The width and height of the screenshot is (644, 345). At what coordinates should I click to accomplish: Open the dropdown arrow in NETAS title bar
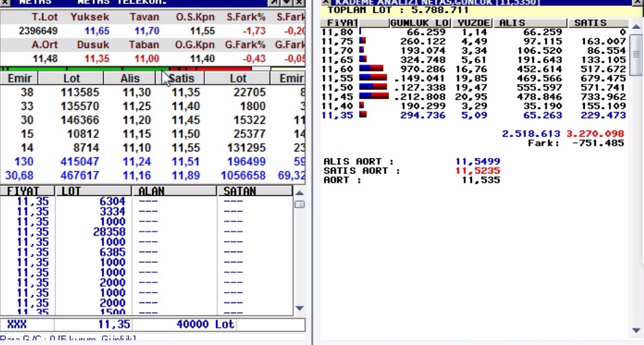pyautogui.click(x=286, y=3)
